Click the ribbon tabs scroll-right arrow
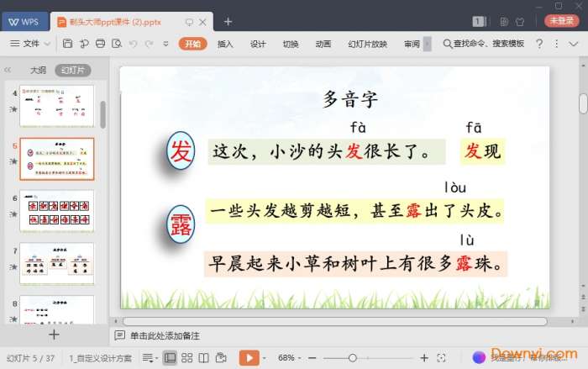 pyautogui.click(x=427, y=44)
